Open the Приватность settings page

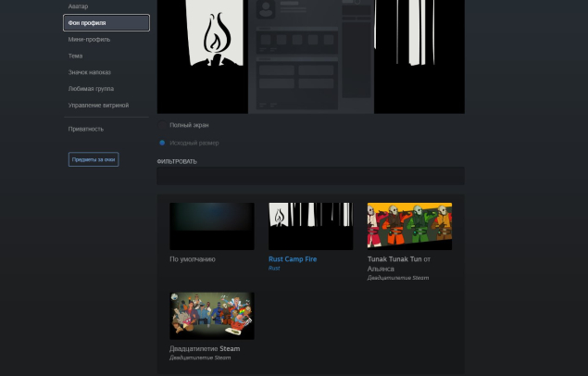pyautogui.click(x=86, y=129)
